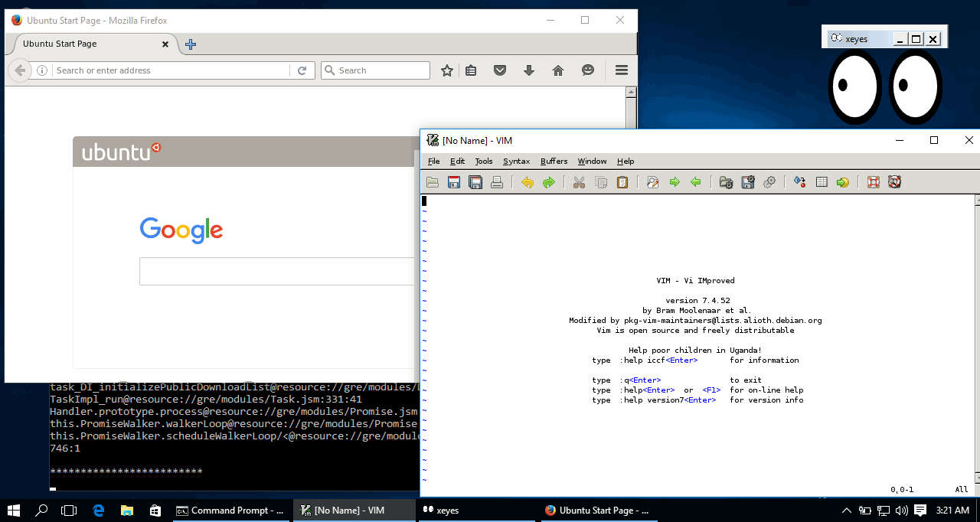This screenshot has width=980, height=522.
Task: Click the Google search input box
Action: (x=277, y=272)
